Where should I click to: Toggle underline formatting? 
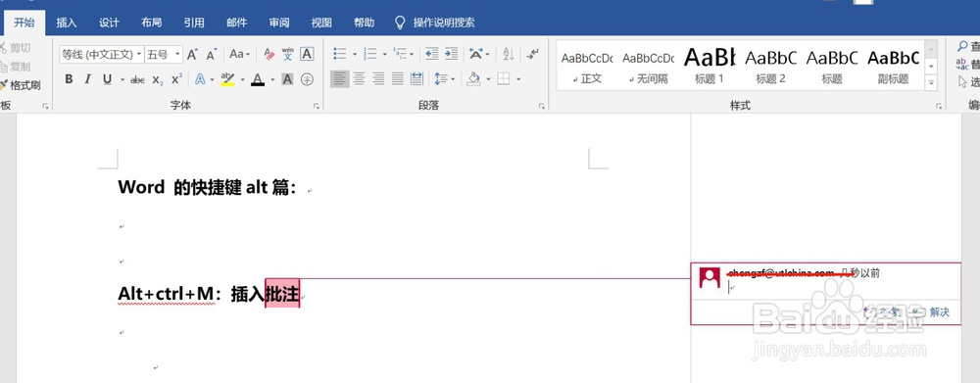tap(107, 79)
